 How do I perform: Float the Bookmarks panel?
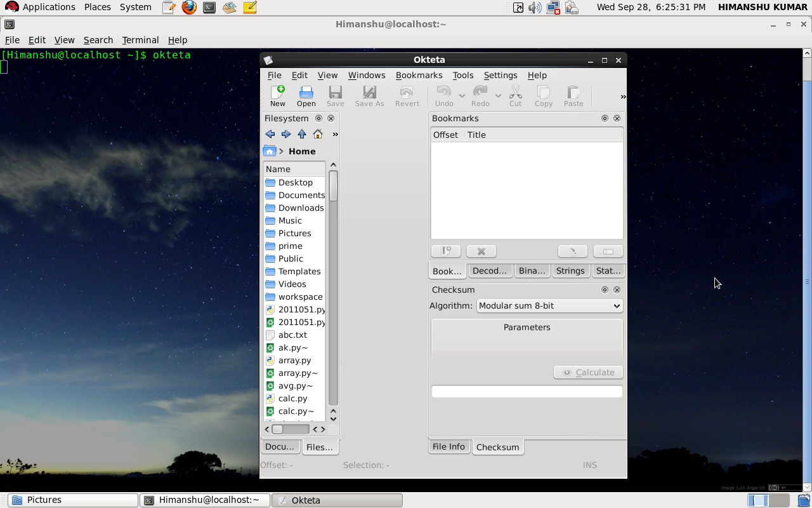pos(605,118)
